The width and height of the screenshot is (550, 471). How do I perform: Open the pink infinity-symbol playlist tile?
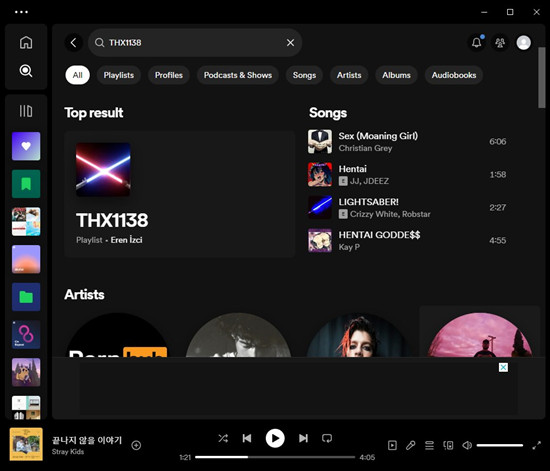[x=26, y=335]
